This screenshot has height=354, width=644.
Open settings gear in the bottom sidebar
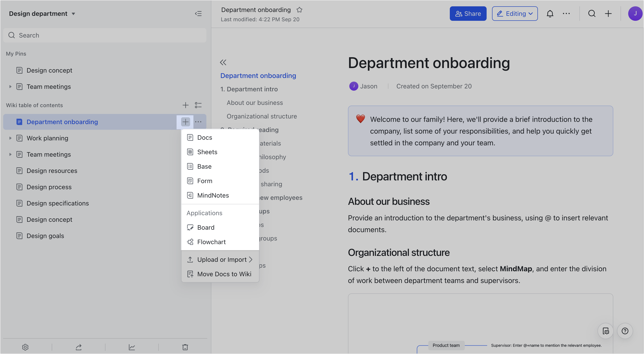pyautogui.click(x=25, y=347)
